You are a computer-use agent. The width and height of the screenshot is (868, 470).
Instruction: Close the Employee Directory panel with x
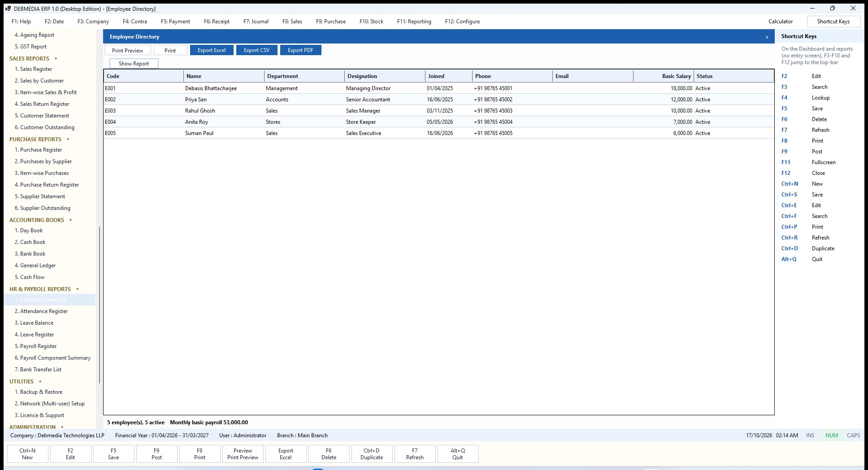click(767, 37)
